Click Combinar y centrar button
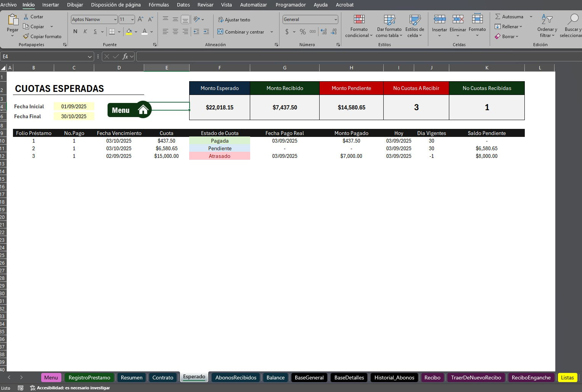The image size is (582, 392). 241,32
